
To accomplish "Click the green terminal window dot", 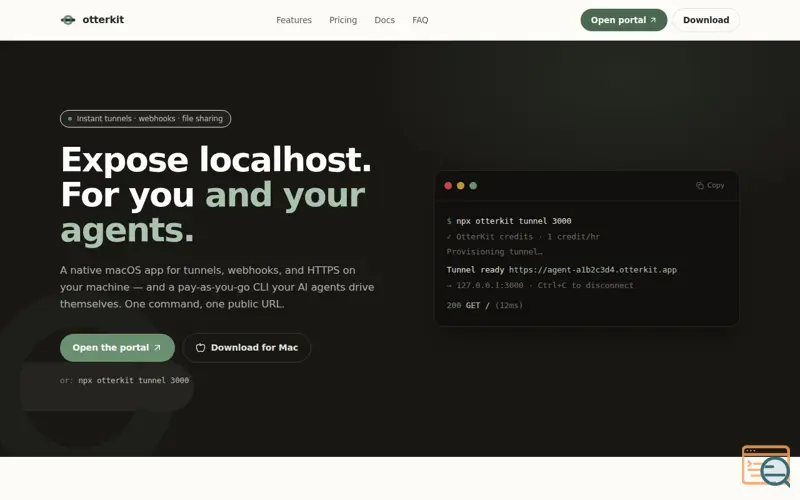I will (473, 186).
